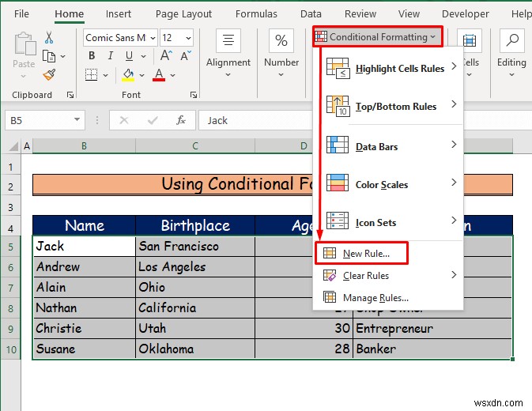Click Increase Font Size icon
This screenshot has width=532, height=411.
(x=166, y=55)
